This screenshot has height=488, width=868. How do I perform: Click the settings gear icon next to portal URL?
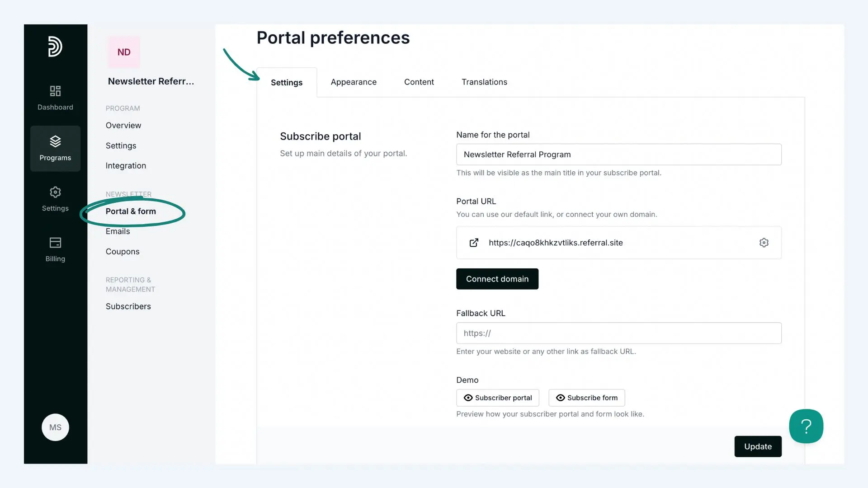point(764,243)
